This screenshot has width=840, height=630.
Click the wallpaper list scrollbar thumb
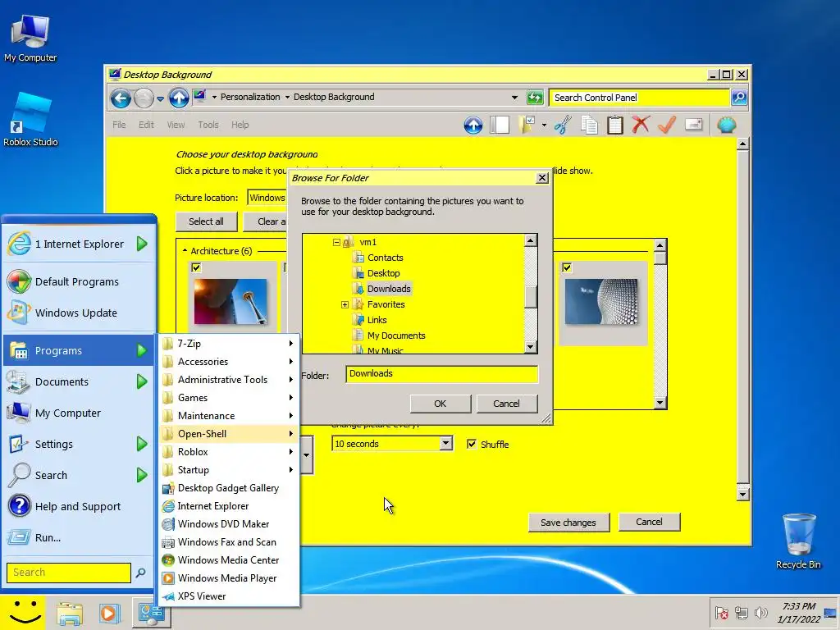click(660, 258)
